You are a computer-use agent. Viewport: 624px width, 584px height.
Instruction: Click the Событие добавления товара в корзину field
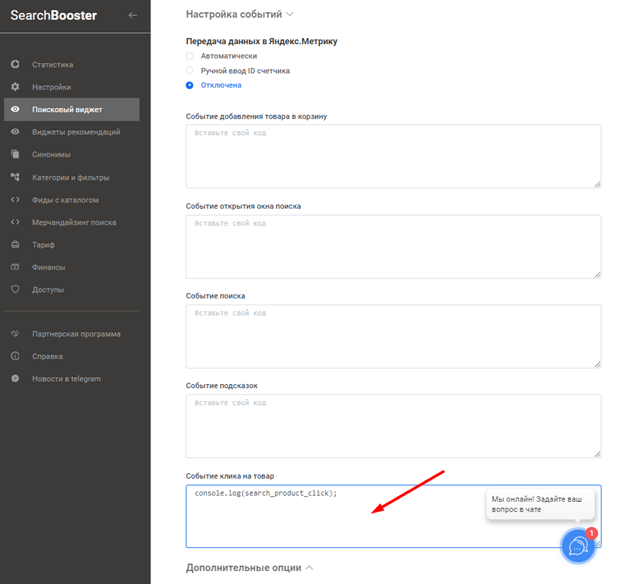pyautogui.click(x=393, y=156)
